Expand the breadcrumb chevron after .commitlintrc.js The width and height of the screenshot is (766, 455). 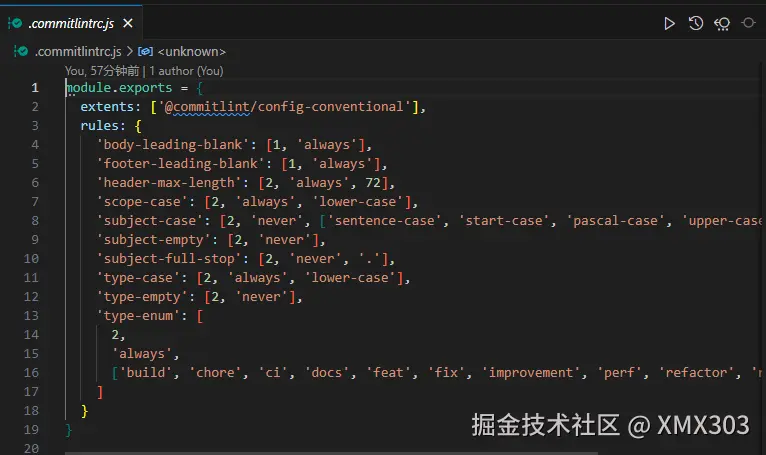(130, 51)
